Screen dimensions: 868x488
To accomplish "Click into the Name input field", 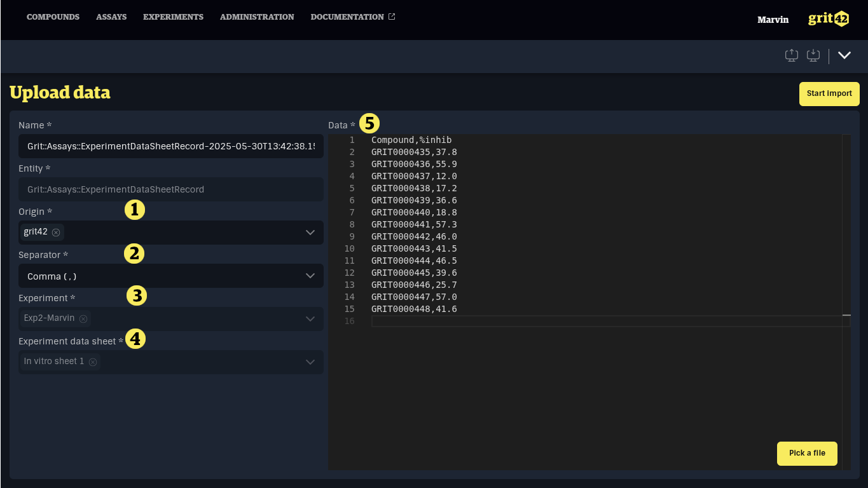I will 171,146.
